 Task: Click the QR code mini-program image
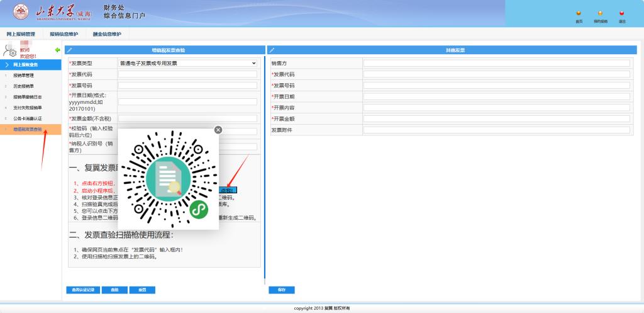tap(169, 179)
